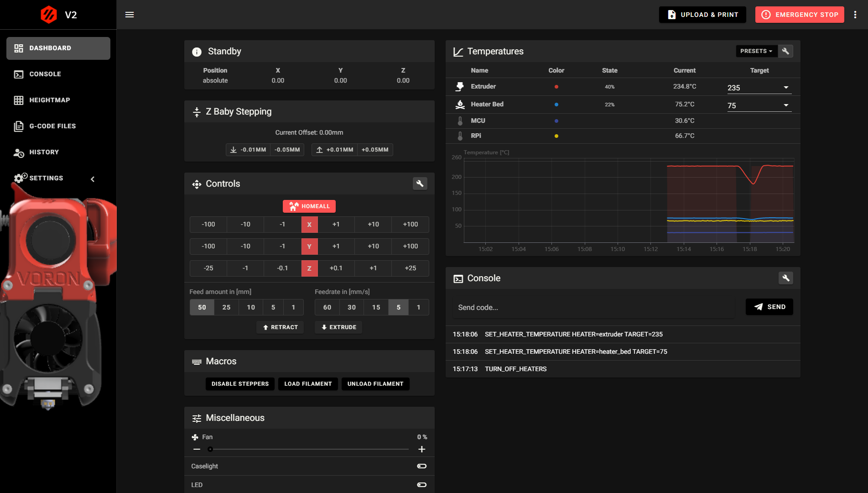Apply +0.01MM Z baby step
This screenshot has height=493, width=868.
[334, 150]
